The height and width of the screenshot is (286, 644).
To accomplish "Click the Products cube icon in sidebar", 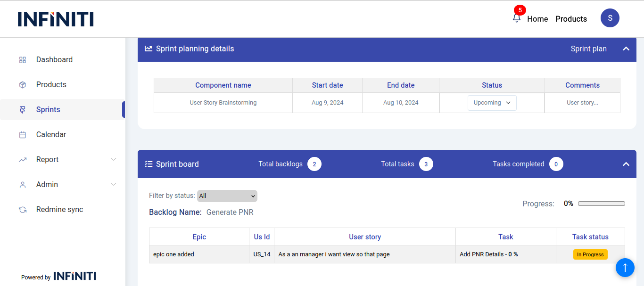I will click(23, 85).
